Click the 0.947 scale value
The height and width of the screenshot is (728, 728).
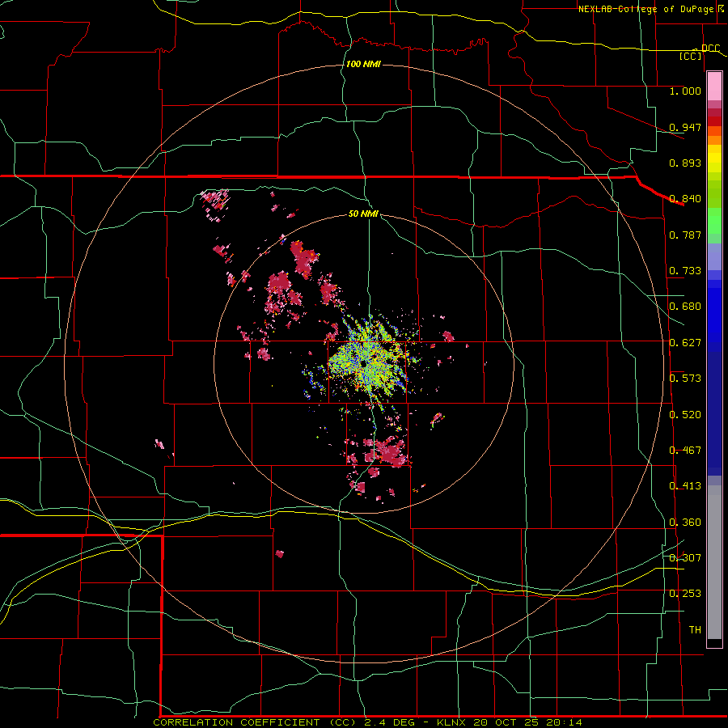pos(685,127)
